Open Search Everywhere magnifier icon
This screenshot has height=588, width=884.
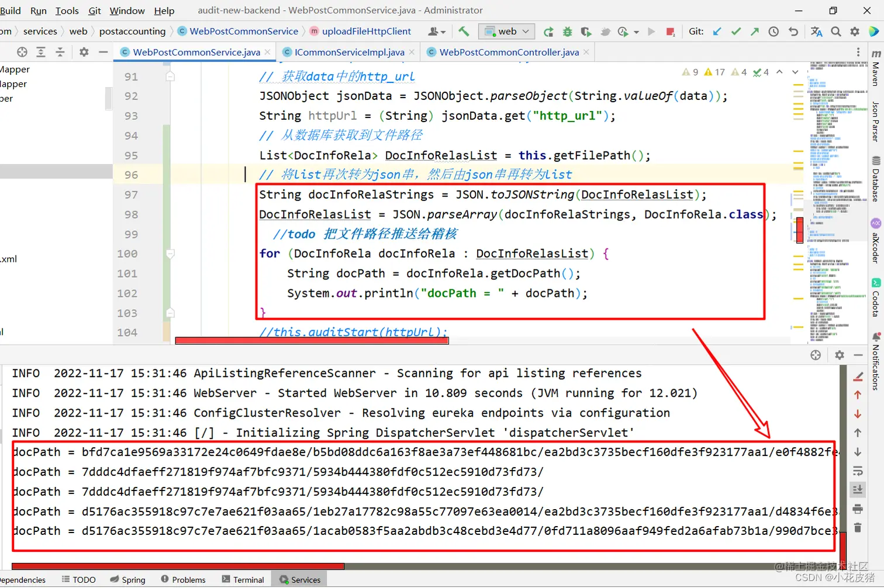pos(836,32)
